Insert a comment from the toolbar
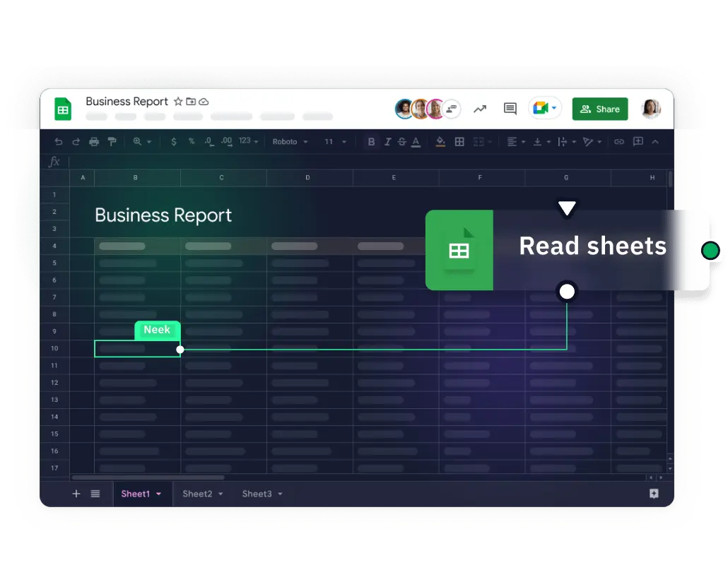The height and width of the screenshot is (565, 728). pyautogui.click(x=638, y=141)
